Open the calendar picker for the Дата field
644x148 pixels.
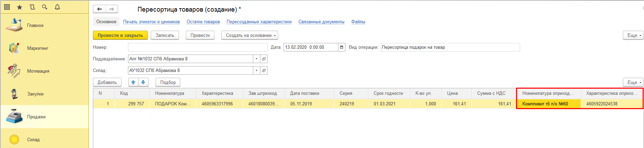pos(341,47)
